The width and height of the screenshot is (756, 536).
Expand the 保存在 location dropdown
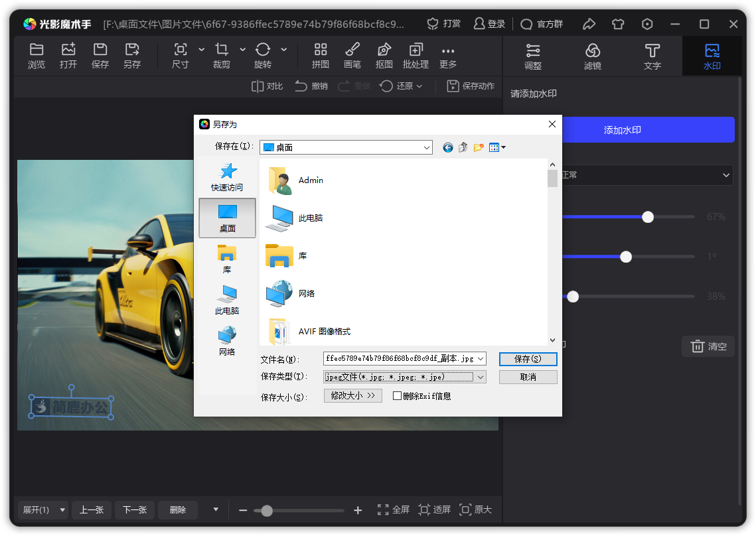tap(427, 147)
